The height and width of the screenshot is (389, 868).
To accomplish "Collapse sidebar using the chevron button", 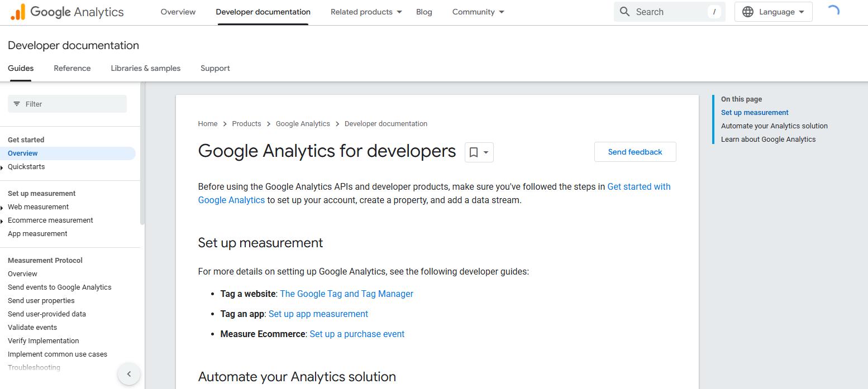I will (129, 374).
